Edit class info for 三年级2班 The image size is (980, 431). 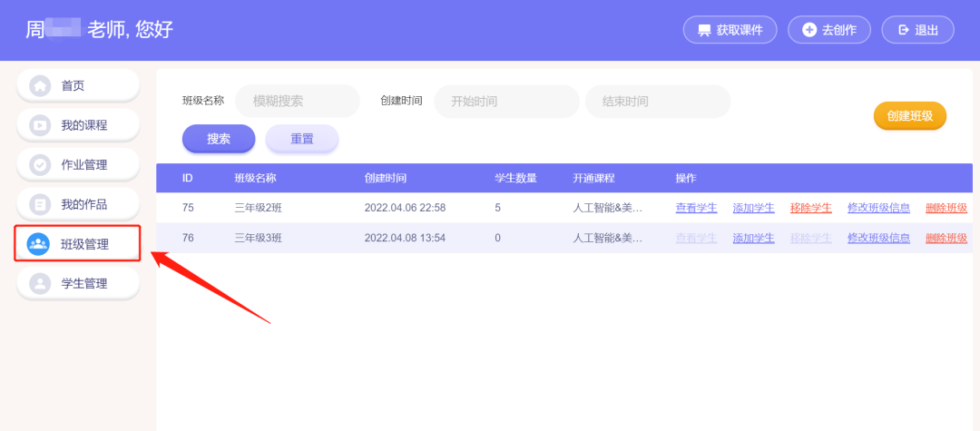[878, 208]
